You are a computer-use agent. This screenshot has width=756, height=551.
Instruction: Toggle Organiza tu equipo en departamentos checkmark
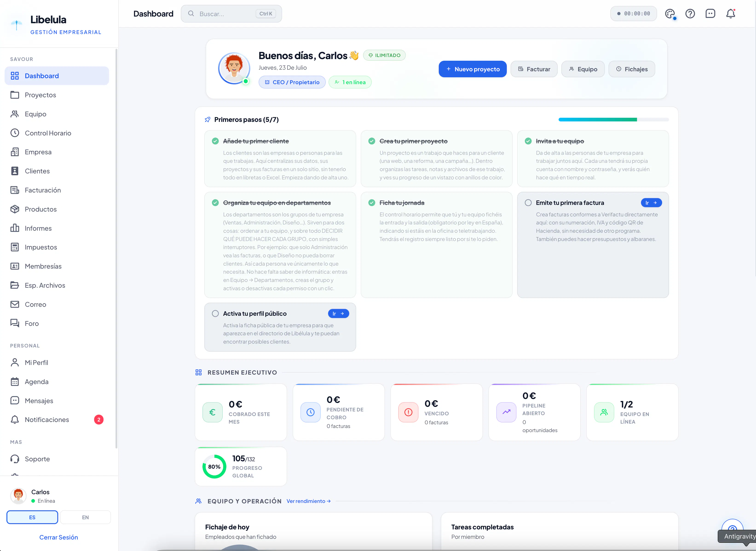tap(215, 202)
